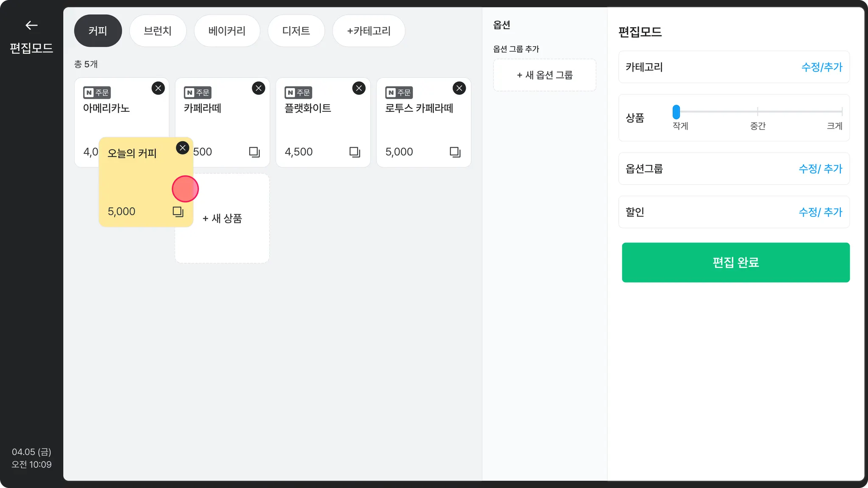
Task: Open 옵션그룹 수정/추가 link
Action: click(x=820, y=169)
